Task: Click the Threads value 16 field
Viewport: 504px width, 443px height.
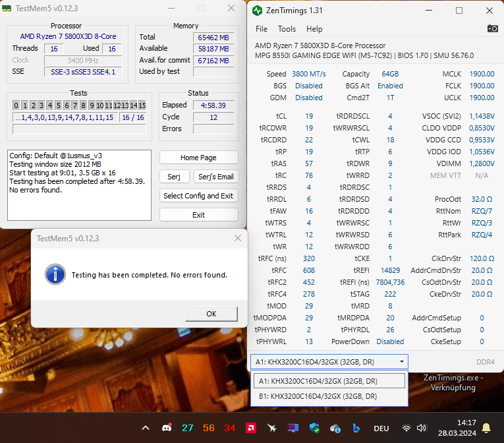Action: (x=53, y=49)
